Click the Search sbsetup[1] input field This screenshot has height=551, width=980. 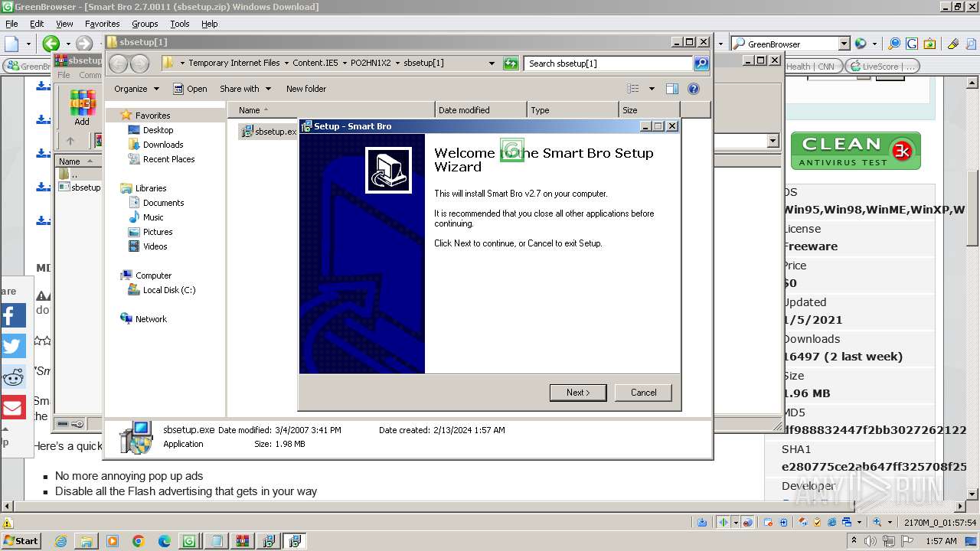coord(609,64)
